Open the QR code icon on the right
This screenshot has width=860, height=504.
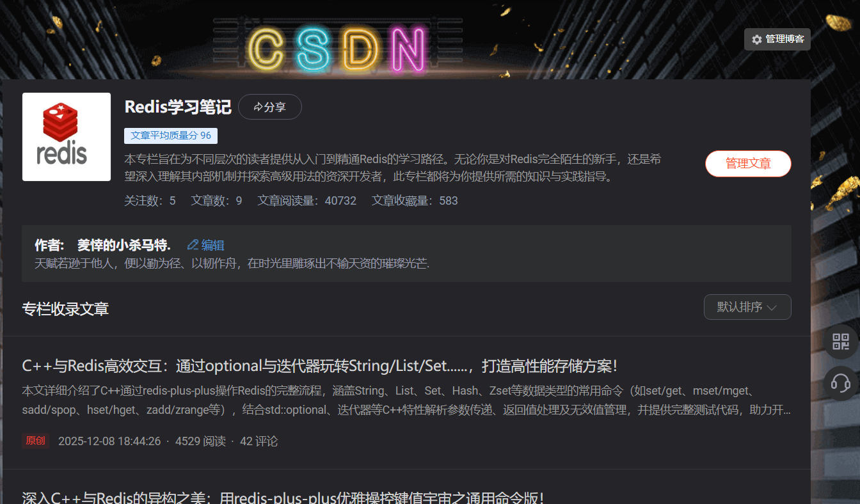point(841,342)
